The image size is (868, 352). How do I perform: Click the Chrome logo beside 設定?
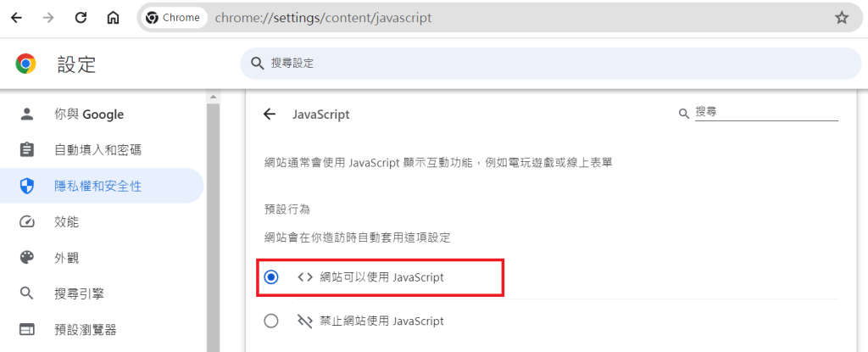pos(26,64)
